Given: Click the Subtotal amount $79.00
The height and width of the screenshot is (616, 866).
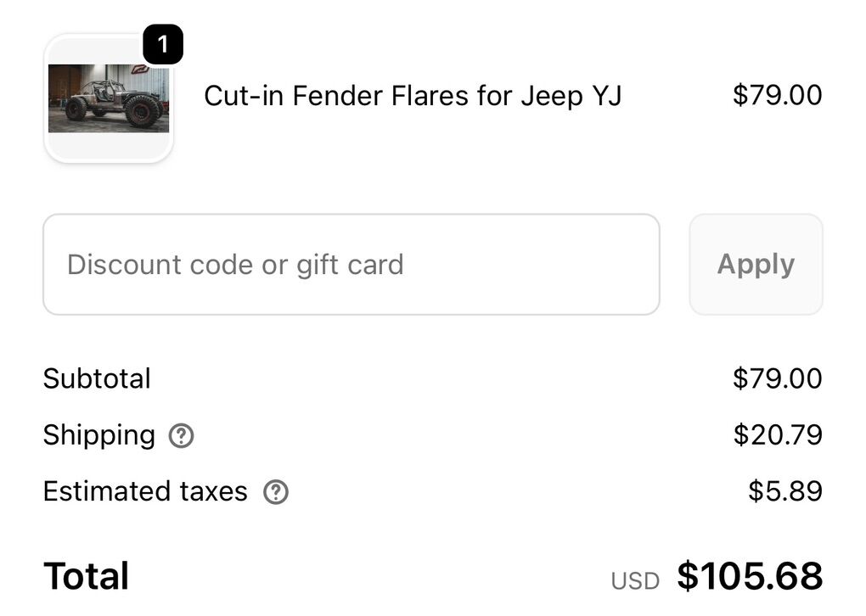Looking at the screenshot, I should click(777, 378).
